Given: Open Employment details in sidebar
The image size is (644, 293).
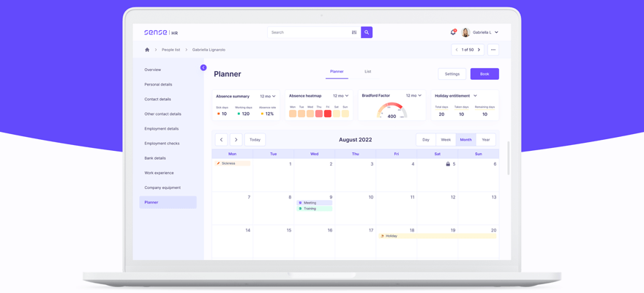Looking at the screenshot, I should click(162, 129).
